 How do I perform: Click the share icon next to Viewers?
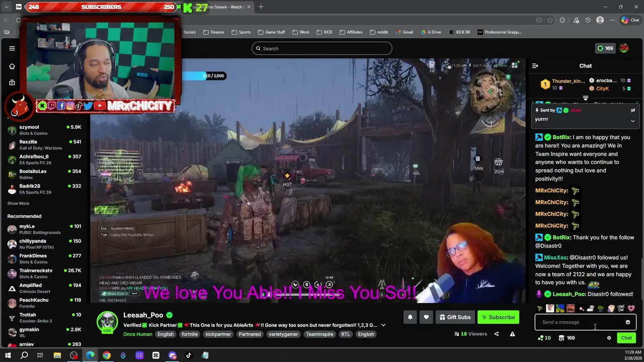pos(496,334)
